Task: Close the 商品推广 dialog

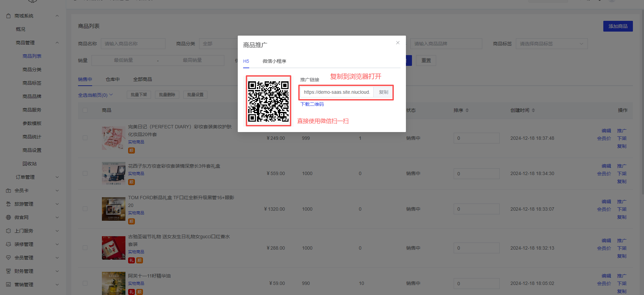Action: (x=397, y=43)
